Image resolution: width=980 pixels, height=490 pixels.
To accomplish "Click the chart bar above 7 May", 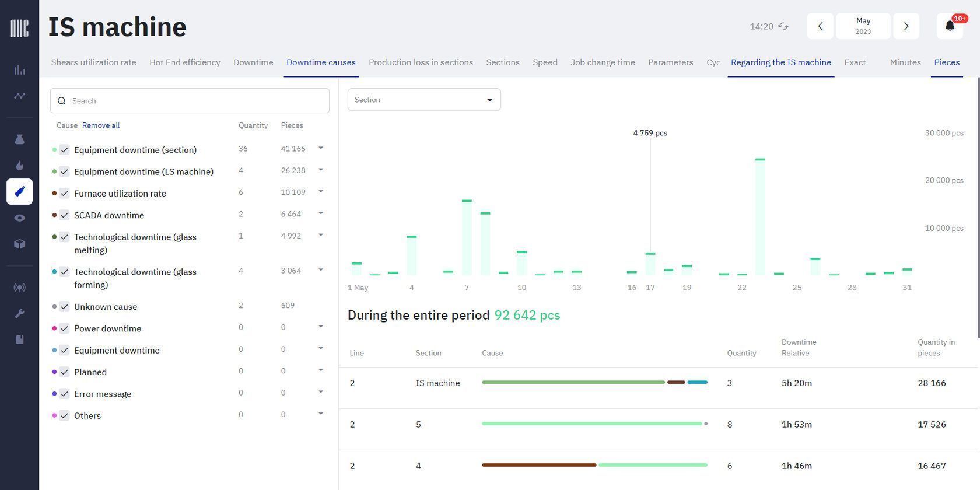I will tap(467, 237).
